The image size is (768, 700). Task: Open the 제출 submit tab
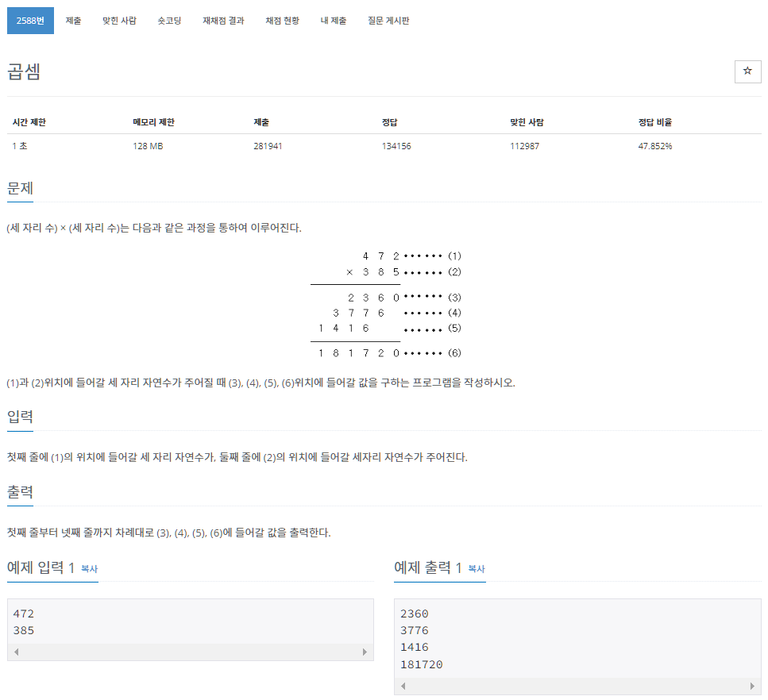click(x=74, y=21)
